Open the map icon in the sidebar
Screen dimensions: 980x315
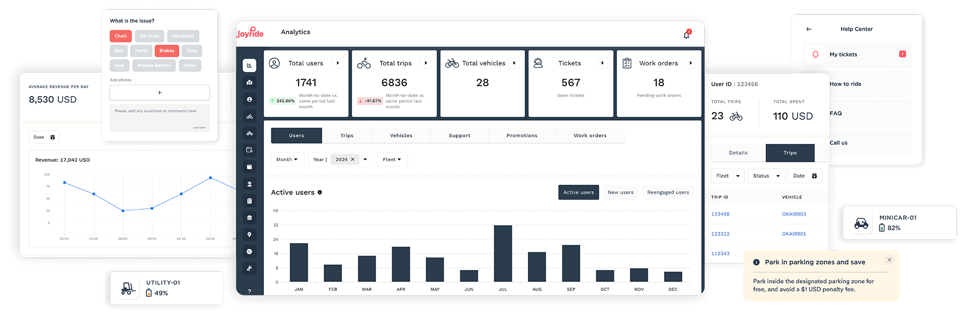pos(249,82)
